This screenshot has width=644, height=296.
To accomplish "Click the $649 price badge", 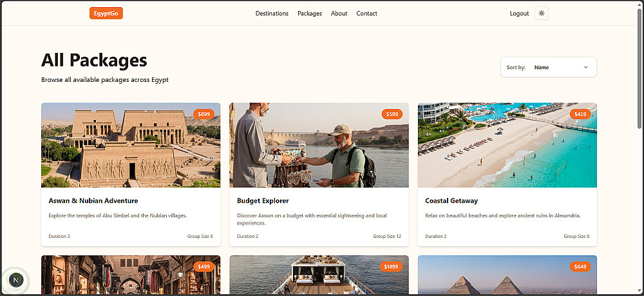I will pos(580,266).
